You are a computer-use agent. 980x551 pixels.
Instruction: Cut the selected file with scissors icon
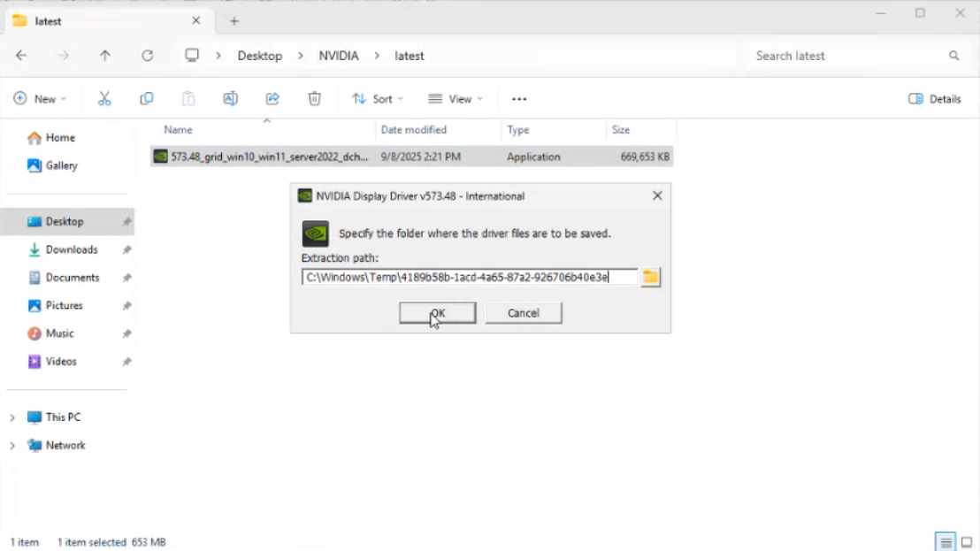click(104, 99)
